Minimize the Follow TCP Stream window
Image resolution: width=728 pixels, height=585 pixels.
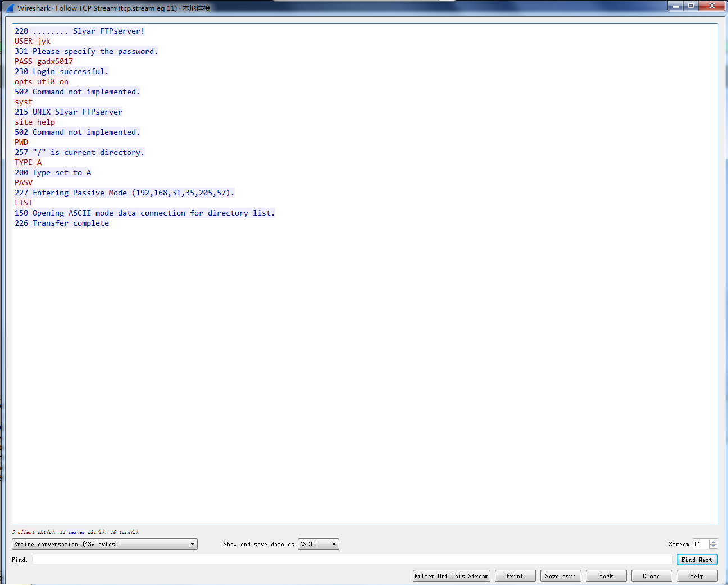676,6
